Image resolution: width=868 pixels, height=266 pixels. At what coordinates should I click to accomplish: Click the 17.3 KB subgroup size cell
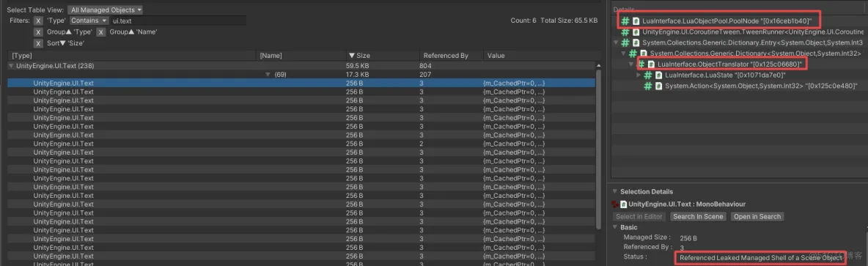coord(358,74)
